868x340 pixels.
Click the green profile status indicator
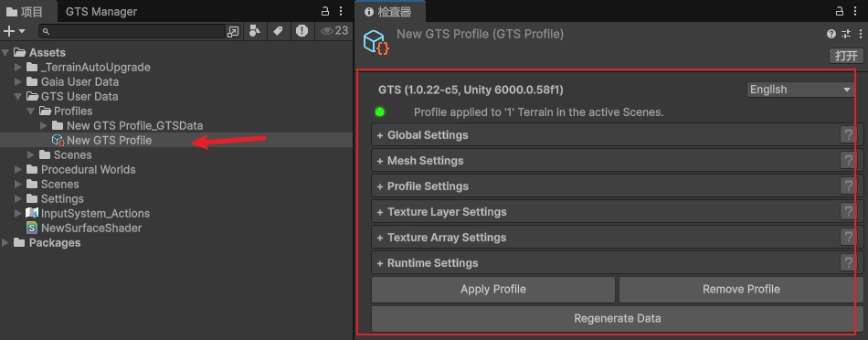click(380, 112)
